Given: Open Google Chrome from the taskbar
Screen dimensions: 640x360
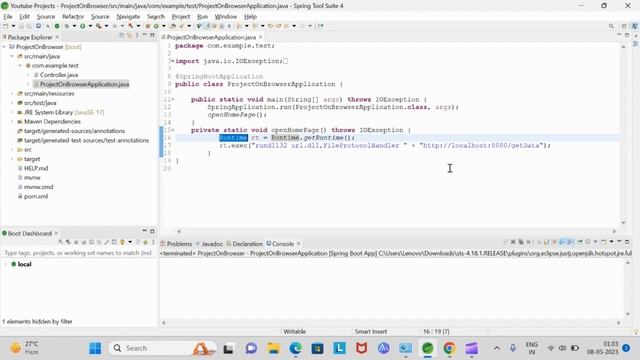Looking at the screenshot, I should [449, 348].
